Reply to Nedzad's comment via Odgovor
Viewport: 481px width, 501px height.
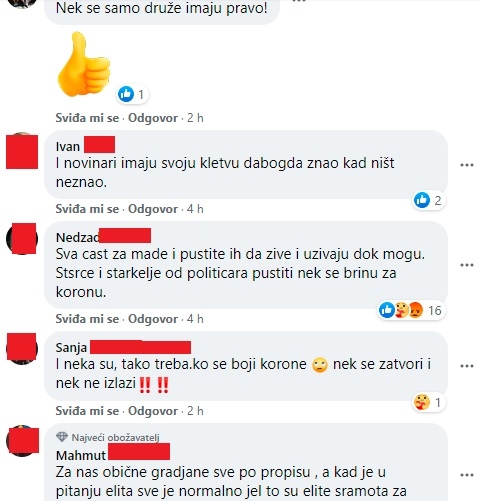pos(153,319)
